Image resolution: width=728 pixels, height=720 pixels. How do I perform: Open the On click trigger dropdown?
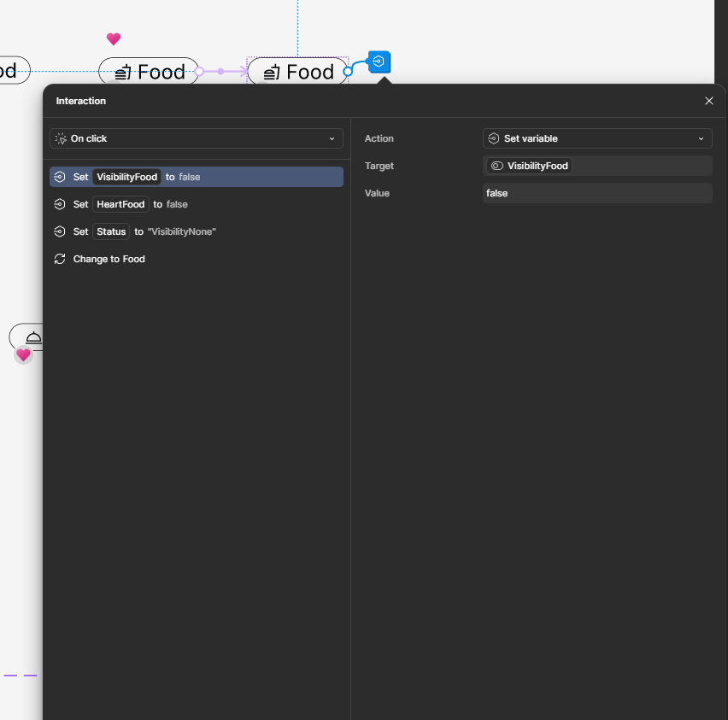pyautogui.click(x=196, y=138)
